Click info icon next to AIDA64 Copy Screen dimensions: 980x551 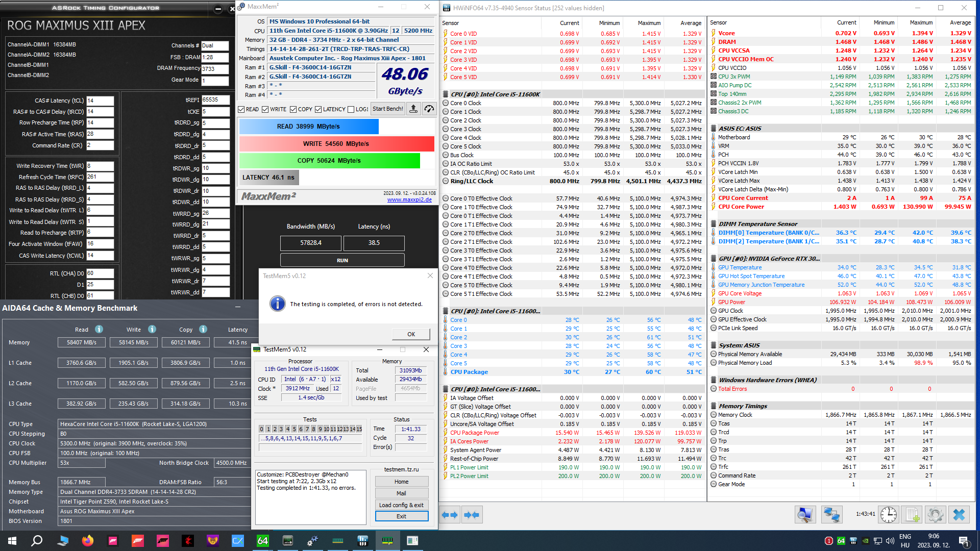(203, 329)
